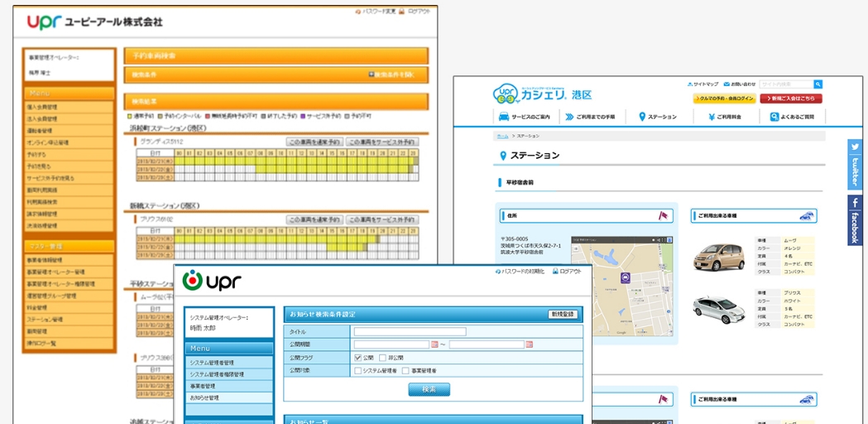This screenshot has height=424, width=868.
Task: Click the 新規登録 button
Action: coord(563,314)
